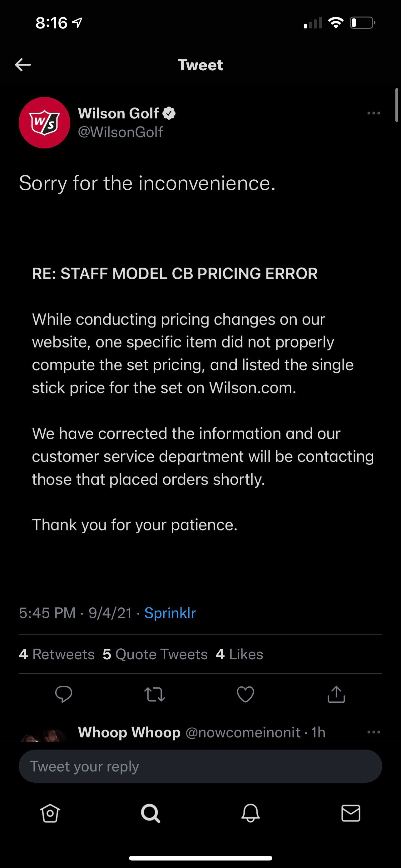View the 4 Retweets list
Viewport: 401px width, 868px height.
pyautogui.click(x=57, y=654)
